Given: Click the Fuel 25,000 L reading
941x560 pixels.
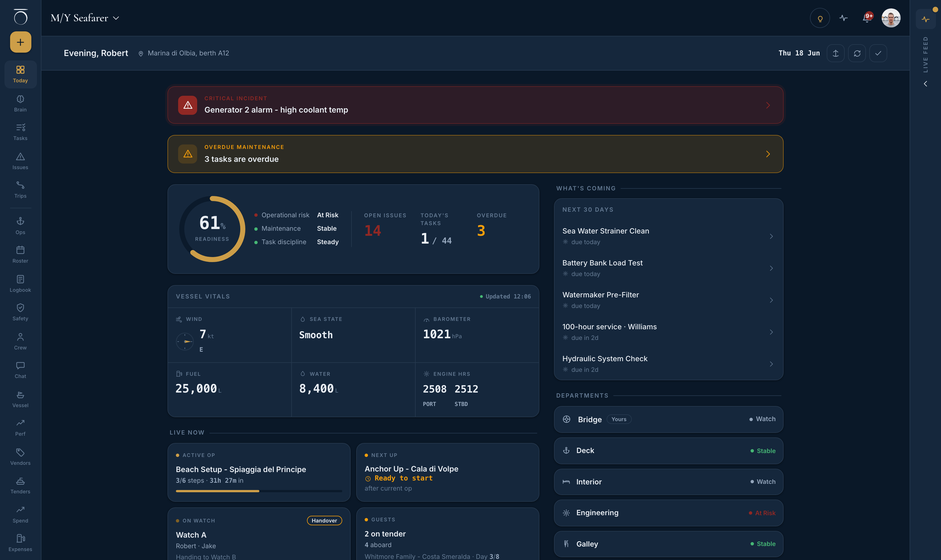Looking at the screenshot, I should [x=198, y=388].
